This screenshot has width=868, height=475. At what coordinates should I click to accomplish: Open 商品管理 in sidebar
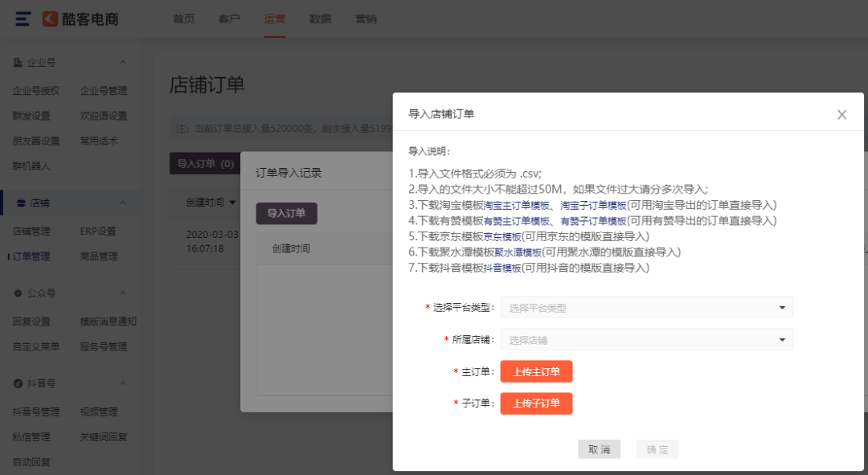[99, 256]
